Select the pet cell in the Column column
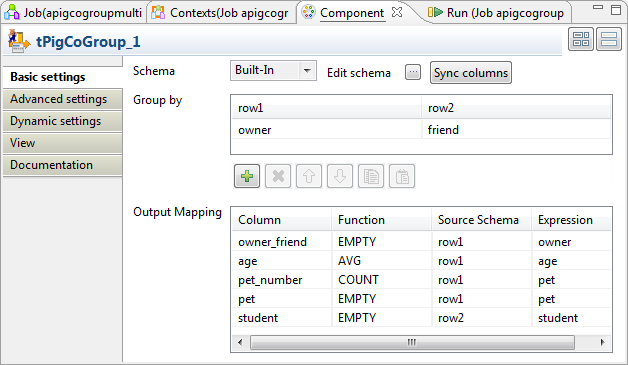The image size is (628, 365). [x=282, y=299]
